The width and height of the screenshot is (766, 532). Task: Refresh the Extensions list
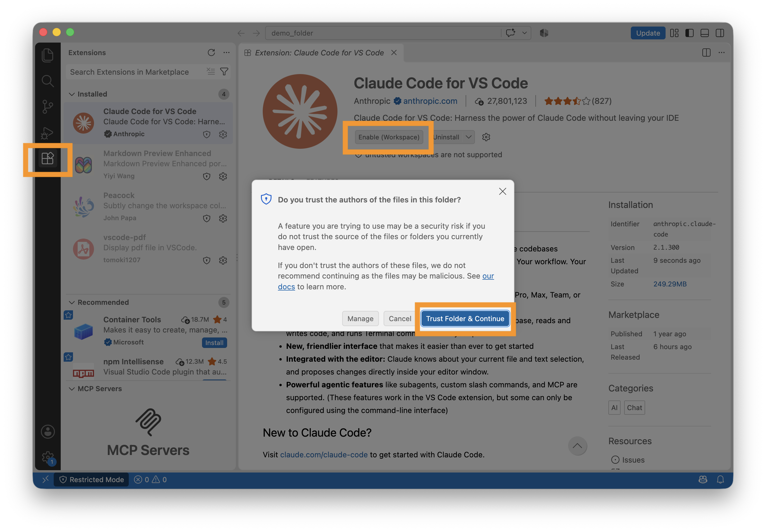(211, 53)
